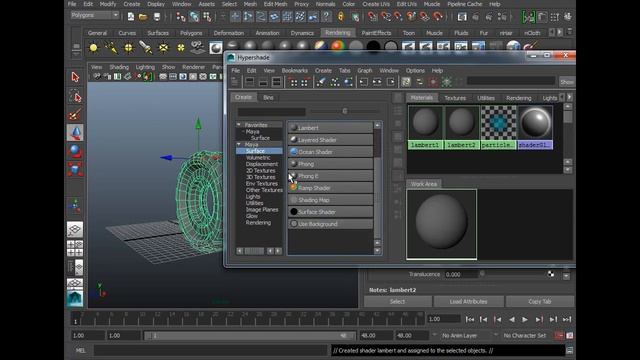Toggle auto key red button on range slider

pos(559,336)
